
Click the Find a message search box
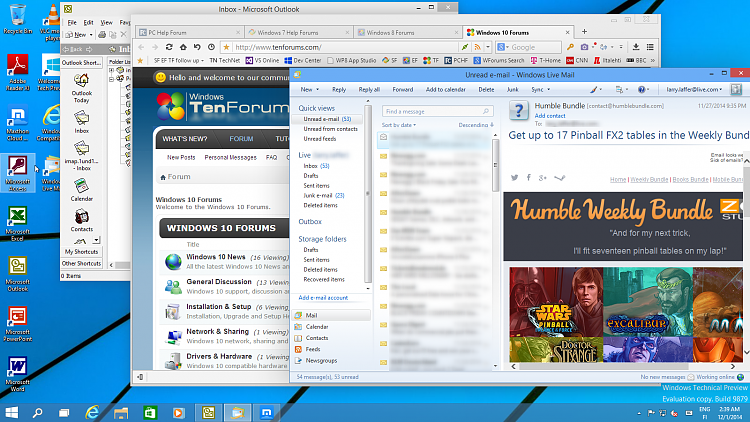point(437,111)
